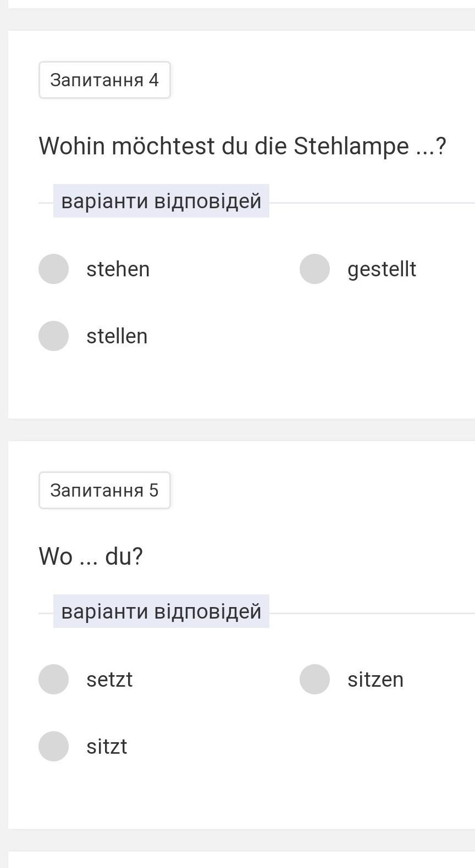Click the answer text "stellen"
The width and height of the screenshot is (475, 868).
pos(117,336)
